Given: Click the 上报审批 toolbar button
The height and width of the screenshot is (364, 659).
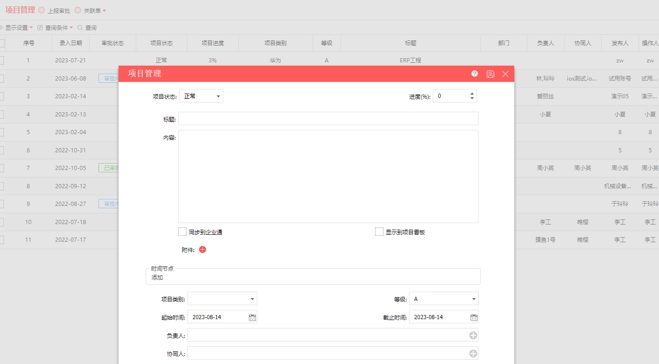Looking at the screenshot, I should pyautogui.click(x=54, y=11).
